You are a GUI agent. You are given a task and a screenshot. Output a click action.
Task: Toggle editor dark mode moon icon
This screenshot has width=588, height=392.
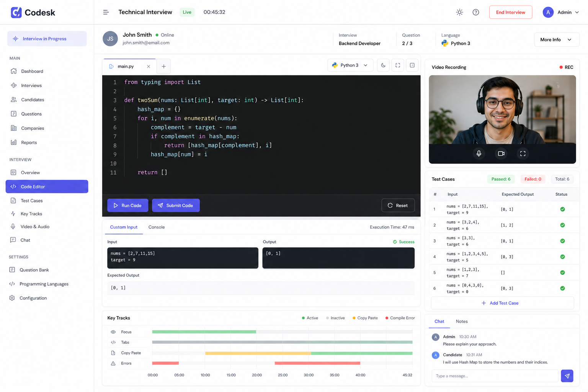pos(383,65)
